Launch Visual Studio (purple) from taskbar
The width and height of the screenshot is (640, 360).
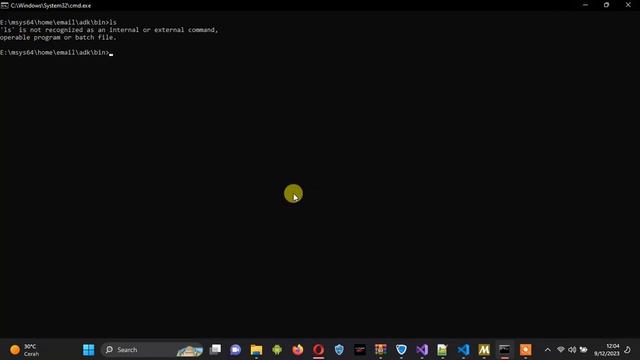[422, 350]
